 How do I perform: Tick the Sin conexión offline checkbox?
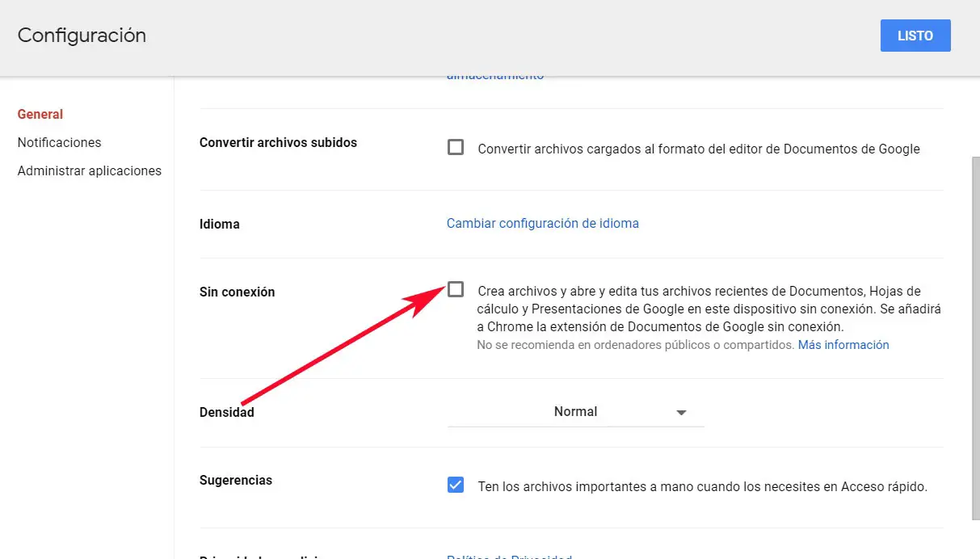click(x=456, y=289)
